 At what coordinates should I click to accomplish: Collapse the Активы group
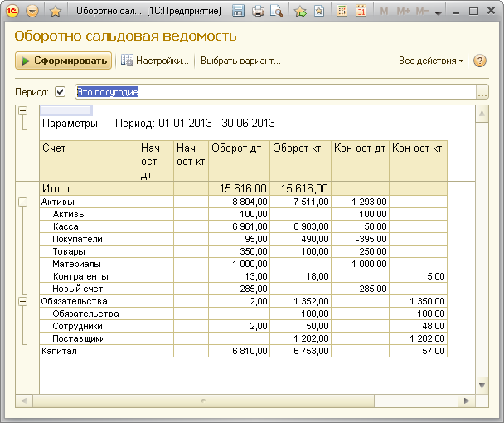pos(22,202)
